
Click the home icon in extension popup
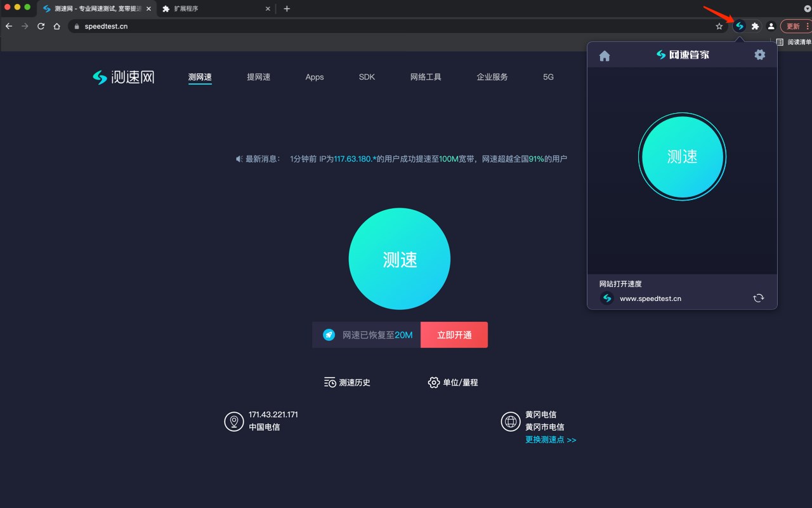pyautogui.click(x=605, y=55)
